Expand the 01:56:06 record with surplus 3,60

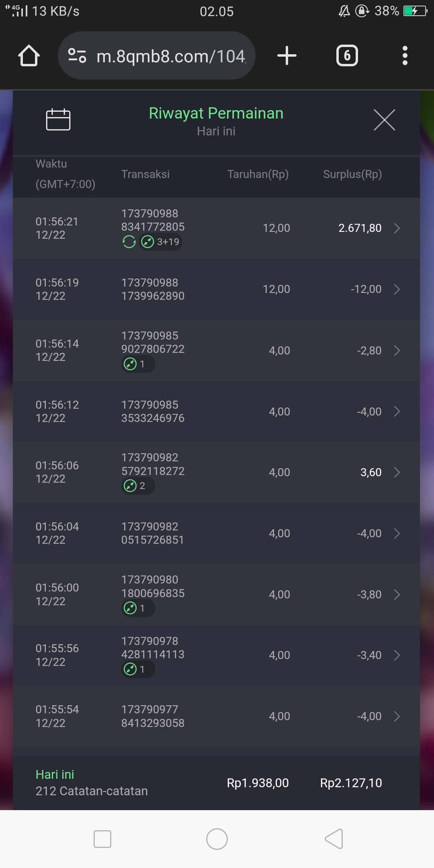[x=397, y=472]
